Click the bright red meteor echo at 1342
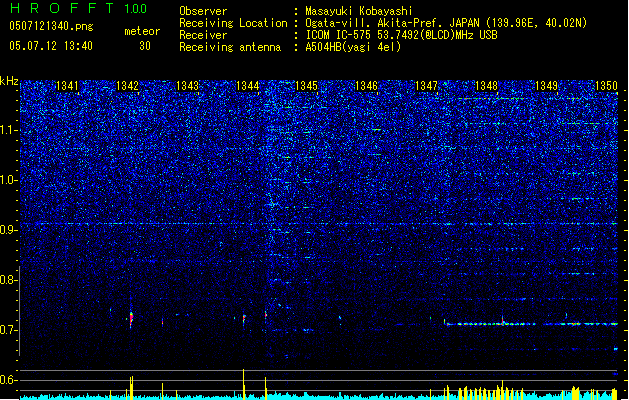Viewport: 629px width, 400px height. pos(131,317)
